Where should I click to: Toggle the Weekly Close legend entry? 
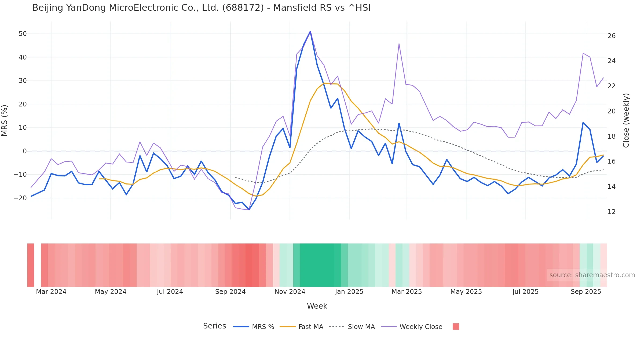(412, 327)
